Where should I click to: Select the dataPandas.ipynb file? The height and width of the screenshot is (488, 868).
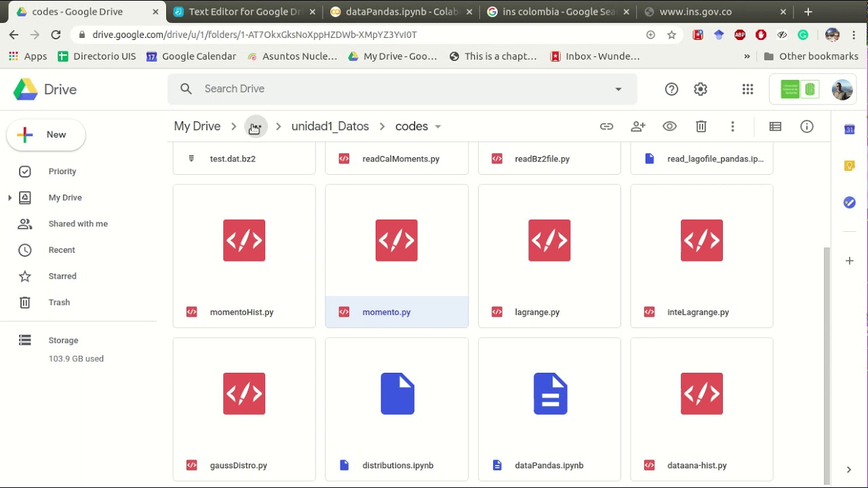coord(549,409)
